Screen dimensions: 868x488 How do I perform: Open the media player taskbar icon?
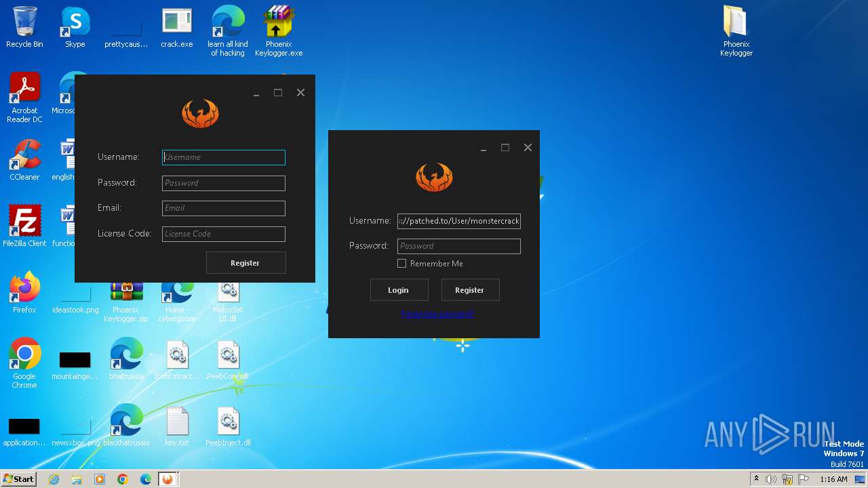[100, 479]
